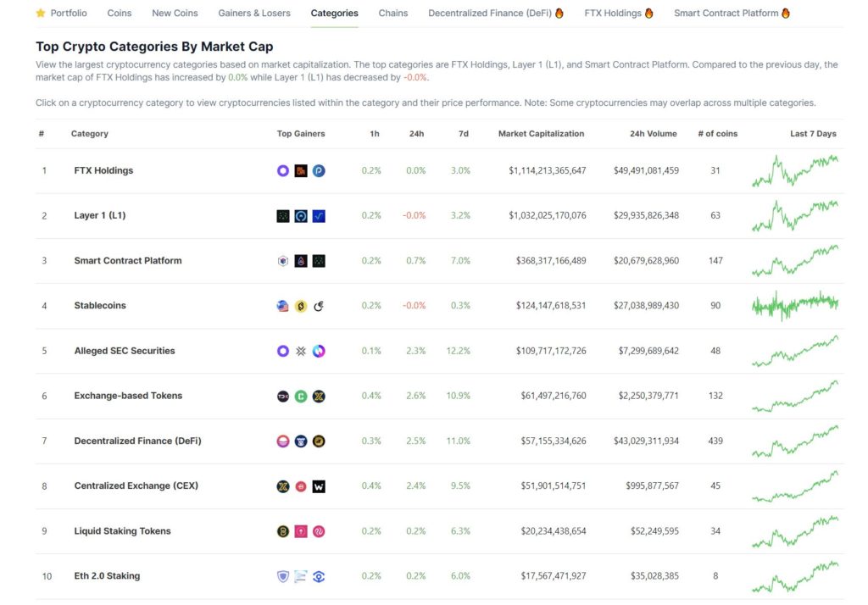Click the shield coin icon in Eth 2.0 Staking row
This screenshot has width=868, height=605.
pyautogui.click(x=283, y=576)
